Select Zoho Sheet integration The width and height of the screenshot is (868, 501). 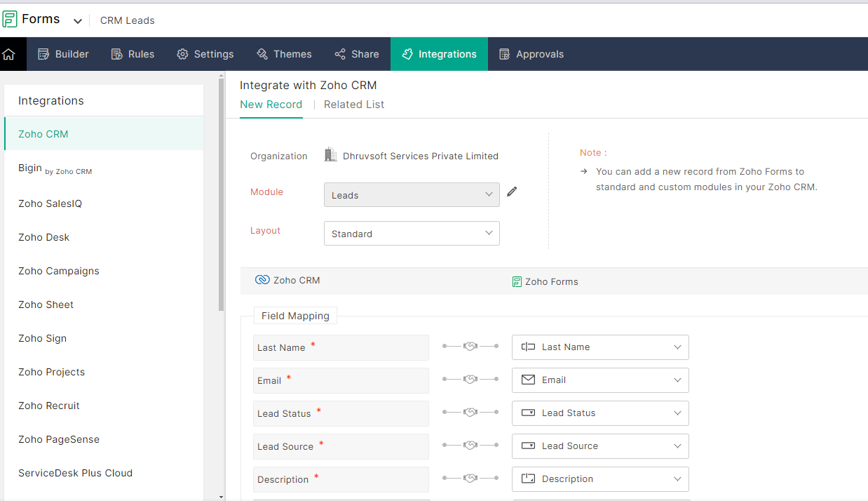(x=104, y=305)
